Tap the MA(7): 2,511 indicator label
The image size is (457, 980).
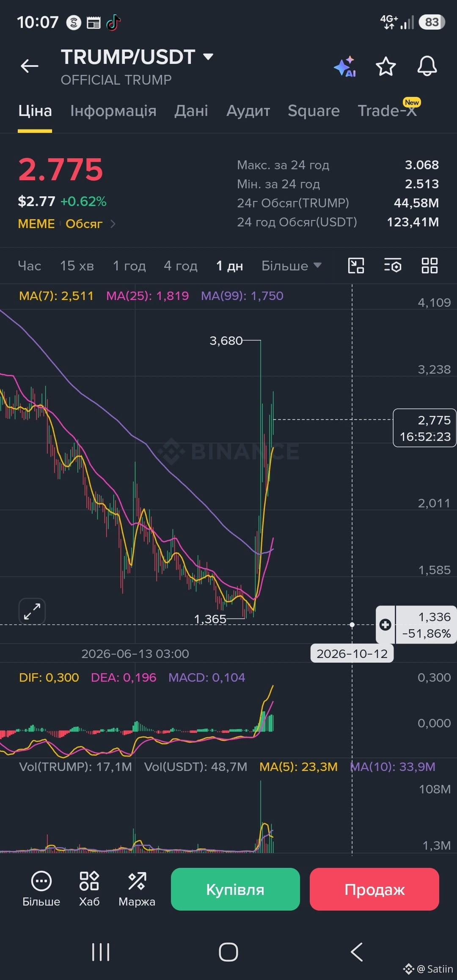(56, 296)
